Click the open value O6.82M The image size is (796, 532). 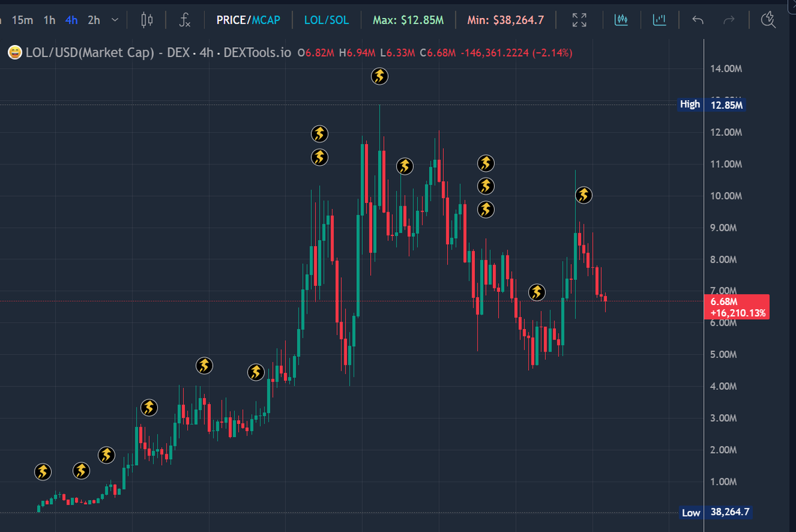click(316, 52)
